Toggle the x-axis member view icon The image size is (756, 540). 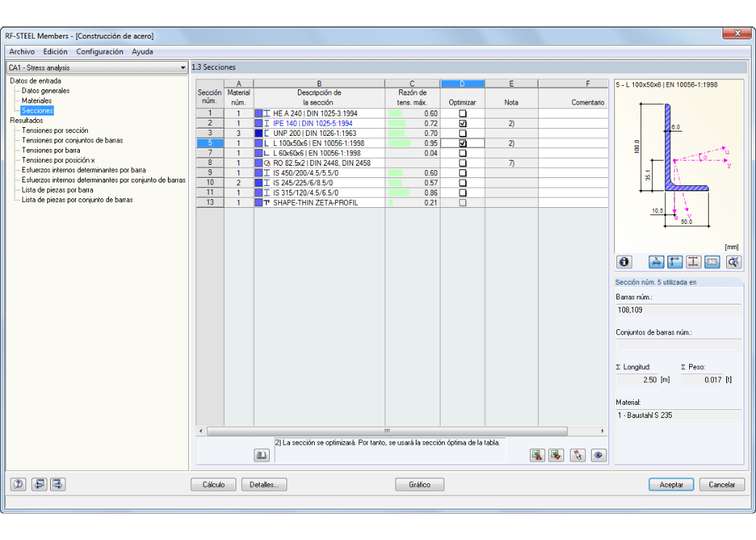pos(656,262)
